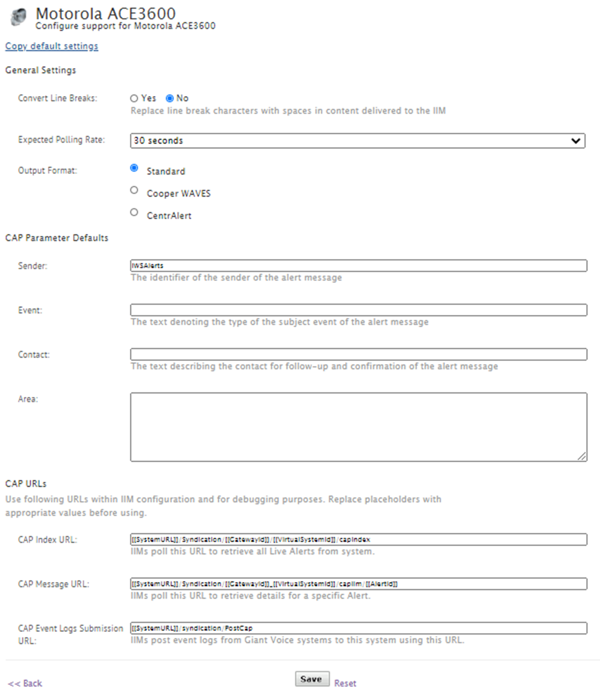Screen dimensions: 600x700
Task: Click the Reset link
Action: pyautogui.click(x=345, y=683)
